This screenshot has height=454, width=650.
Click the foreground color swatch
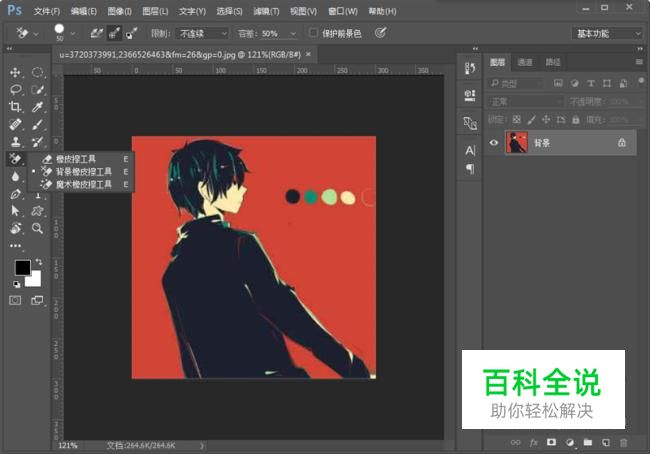[x=22, y=267]
